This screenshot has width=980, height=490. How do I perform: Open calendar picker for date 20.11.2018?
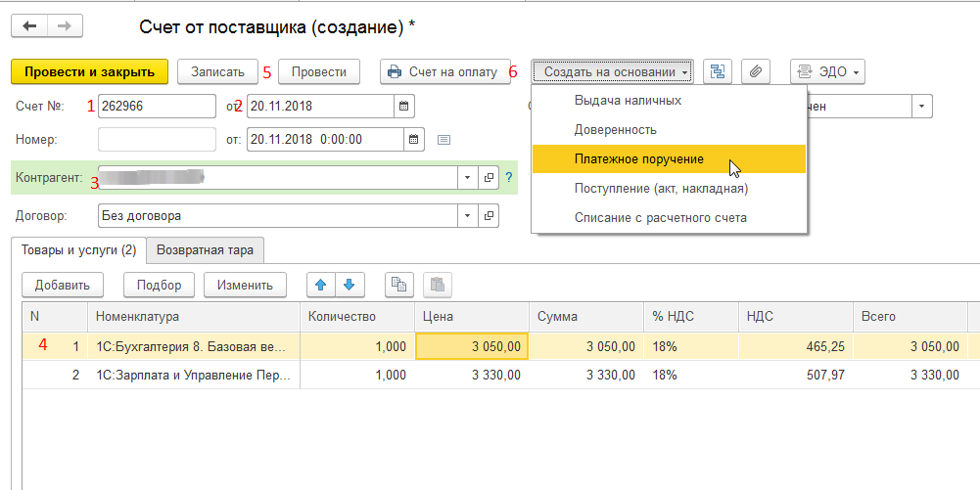click(x=404, y=106)
